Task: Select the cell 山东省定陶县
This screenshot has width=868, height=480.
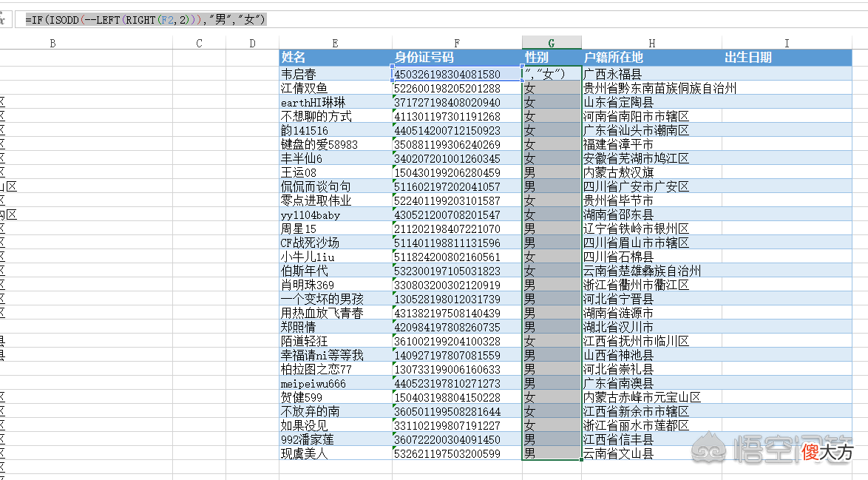Action: [x=651, y=102]
